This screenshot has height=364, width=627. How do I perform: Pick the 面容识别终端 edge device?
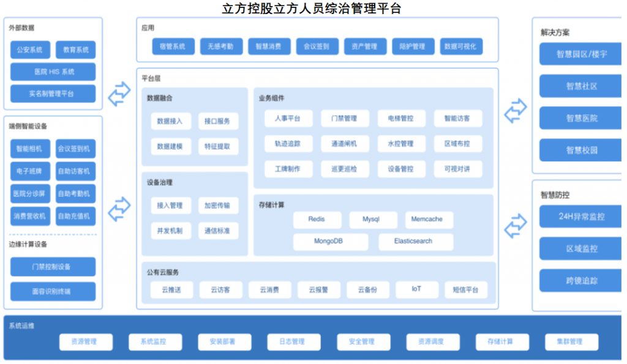[x=53, y=291]
